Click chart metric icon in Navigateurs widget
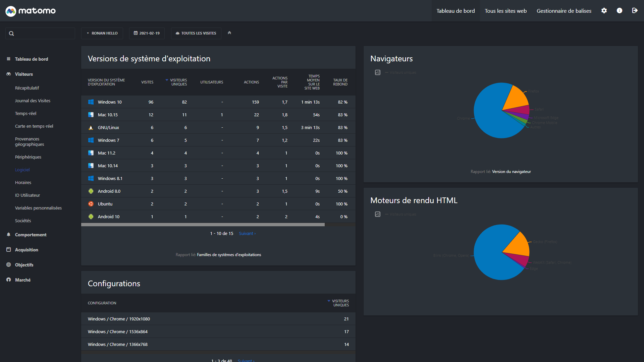The height and width of the screenshot is (362, 644). [378, 72]
